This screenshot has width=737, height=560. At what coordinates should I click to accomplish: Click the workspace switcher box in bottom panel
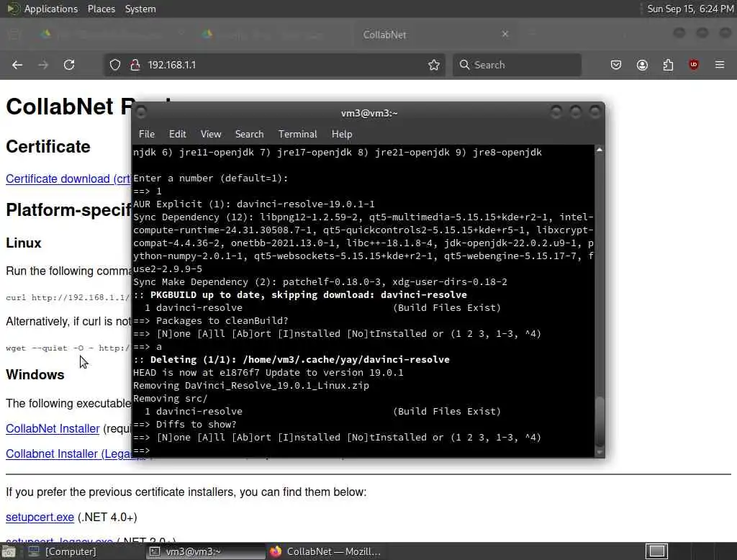click(x=656, y=551)
